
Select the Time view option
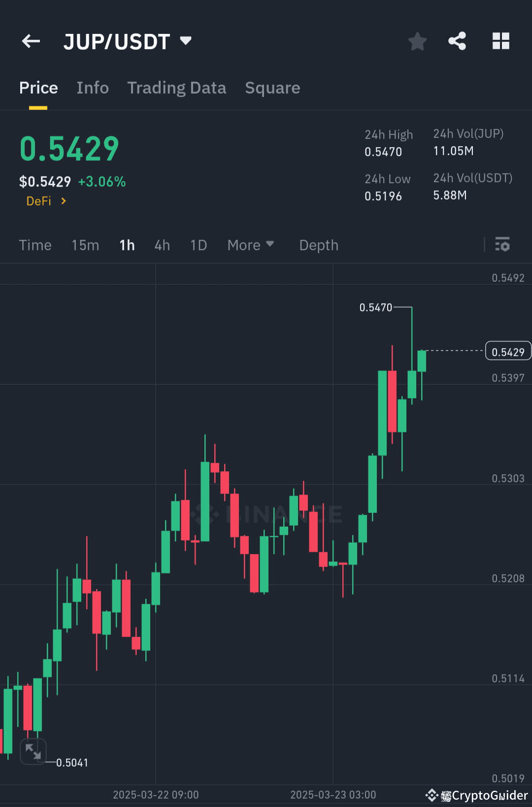point(35,245)
